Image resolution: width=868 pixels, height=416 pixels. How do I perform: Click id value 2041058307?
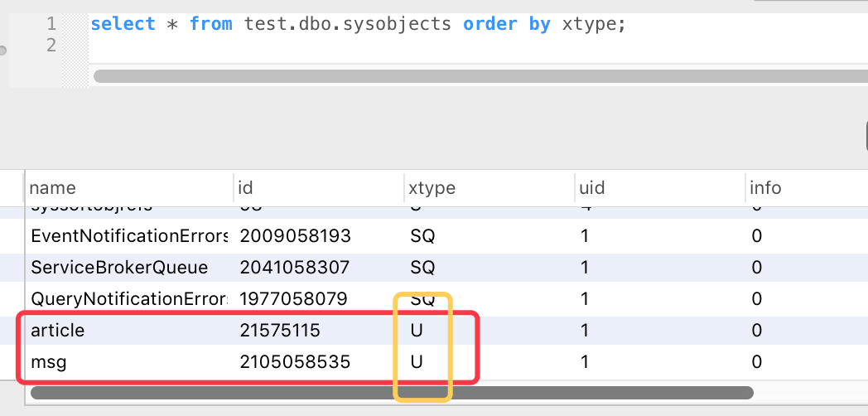(x=295, y=268)
